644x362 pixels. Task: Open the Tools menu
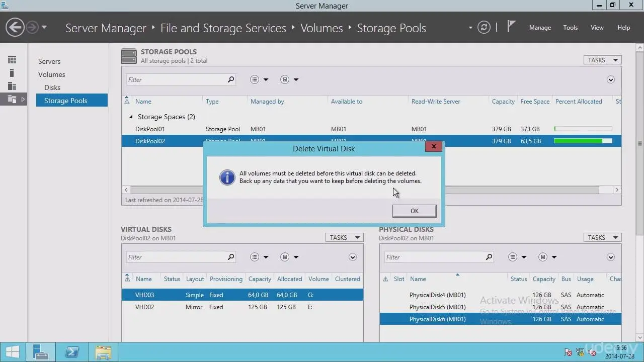pyautogui.click(x=570, y=28)
